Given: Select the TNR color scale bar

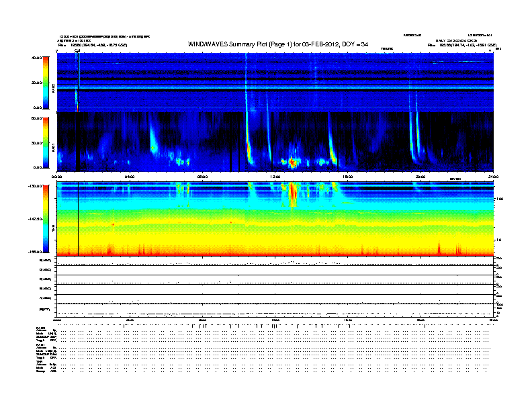Looking at the screenshot, I should point(46,219).
